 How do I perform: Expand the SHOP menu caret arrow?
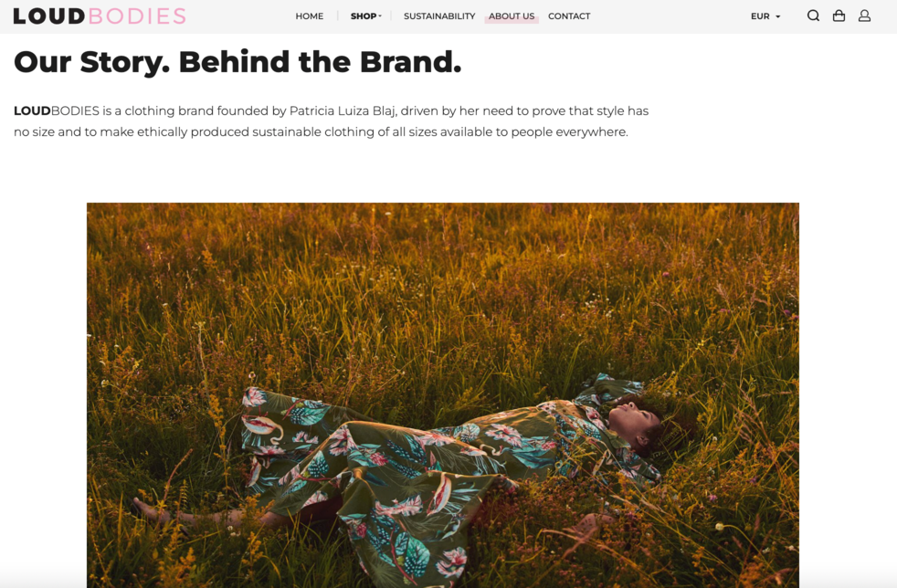(380, 16)
